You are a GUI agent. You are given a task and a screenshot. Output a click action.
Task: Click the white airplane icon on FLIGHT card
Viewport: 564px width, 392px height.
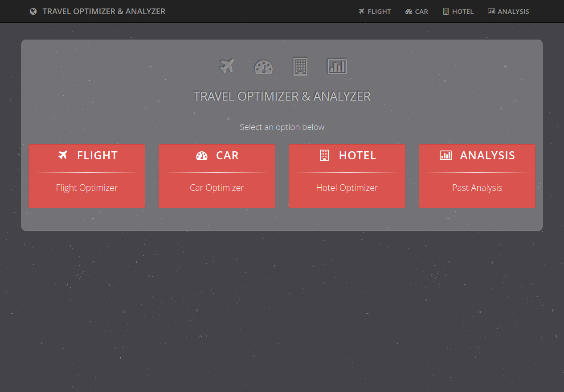(x=63, y=155)
